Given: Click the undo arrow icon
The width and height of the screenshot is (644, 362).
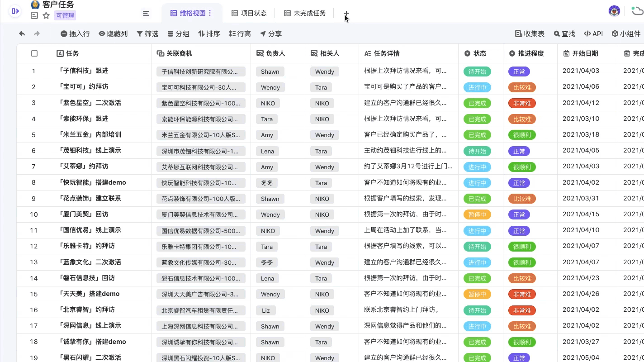Looking at the screenshot, I should (x=22, y=33).
